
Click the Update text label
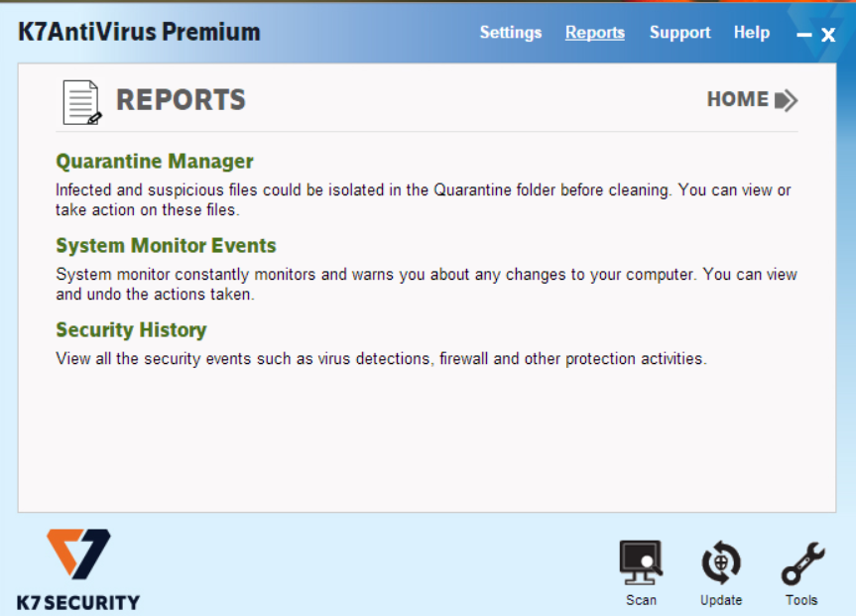[721, 600]
